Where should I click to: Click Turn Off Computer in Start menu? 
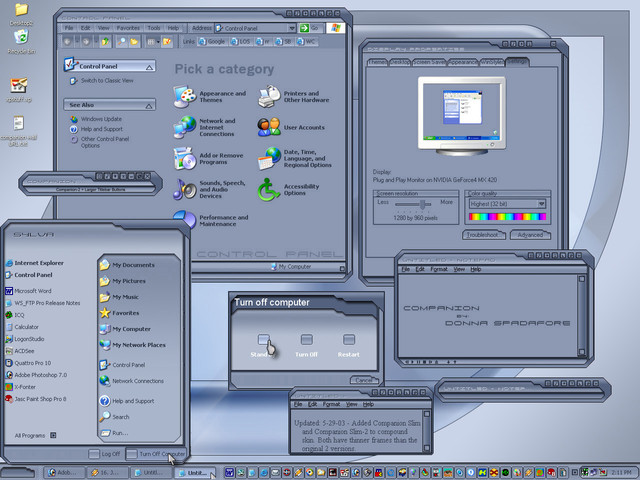(156, 454)
